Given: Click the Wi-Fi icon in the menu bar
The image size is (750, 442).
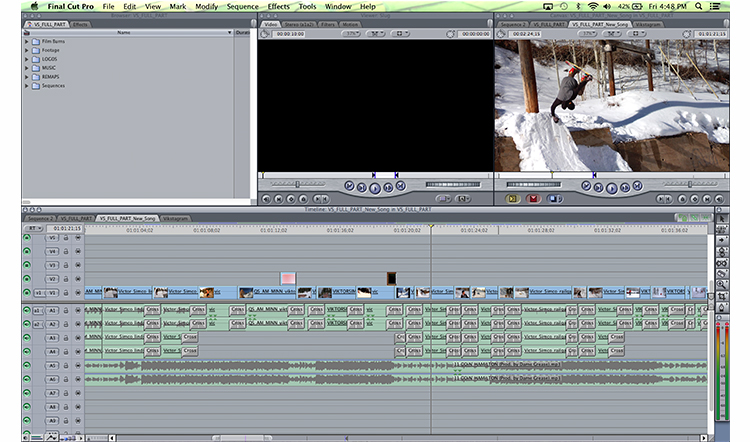Looking at the screenshot, I should click(593, 6).
